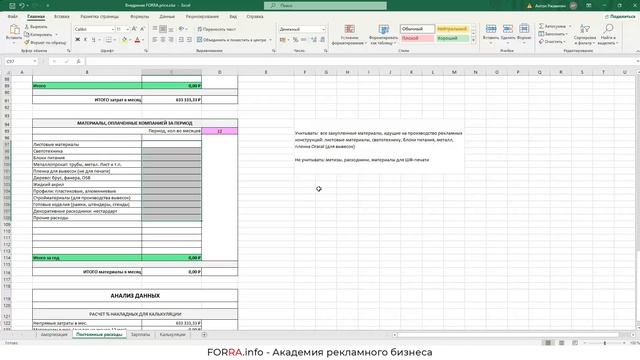The image size is (640, 360).
Task: Click the Increase Indent icon
Action: (x=189, y=40)
